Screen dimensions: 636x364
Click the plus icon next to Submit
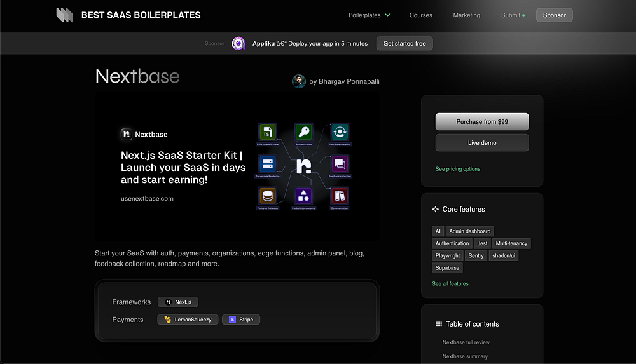pyautogui.click(x=523, y=15)
